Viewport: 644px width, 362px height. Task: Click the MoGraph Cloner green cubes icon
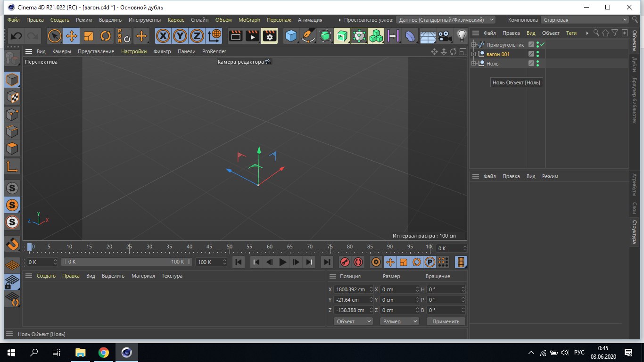pos(376,36)
